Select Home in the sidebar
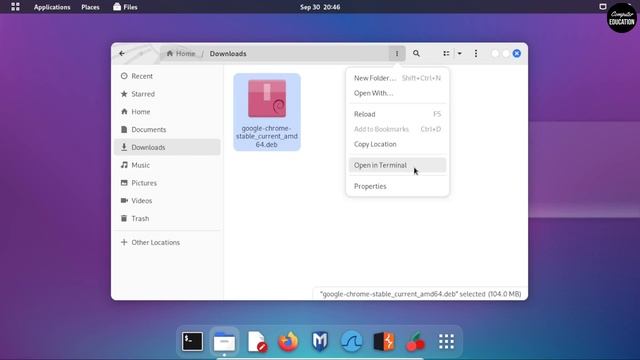 point(167,111)
